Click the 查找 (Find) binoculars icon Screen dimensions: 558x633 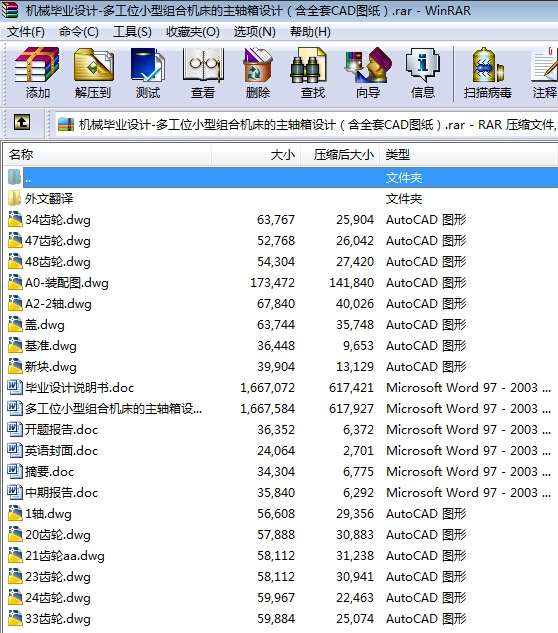309,65
